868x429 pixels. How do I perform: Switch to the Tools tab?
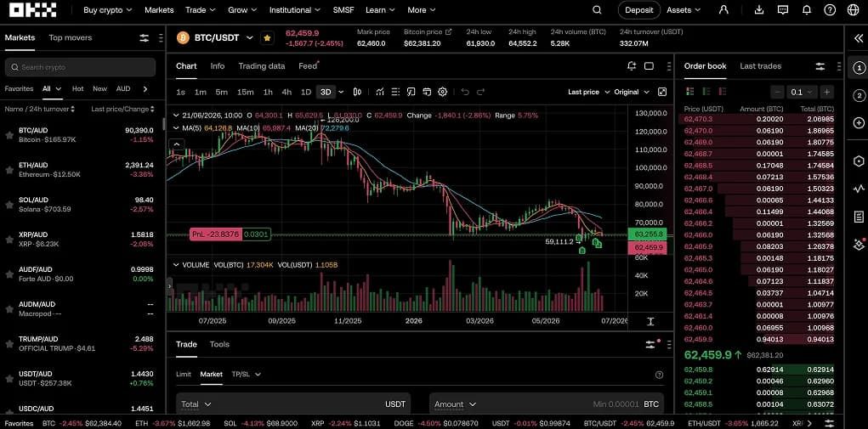[x=219, y=344]
